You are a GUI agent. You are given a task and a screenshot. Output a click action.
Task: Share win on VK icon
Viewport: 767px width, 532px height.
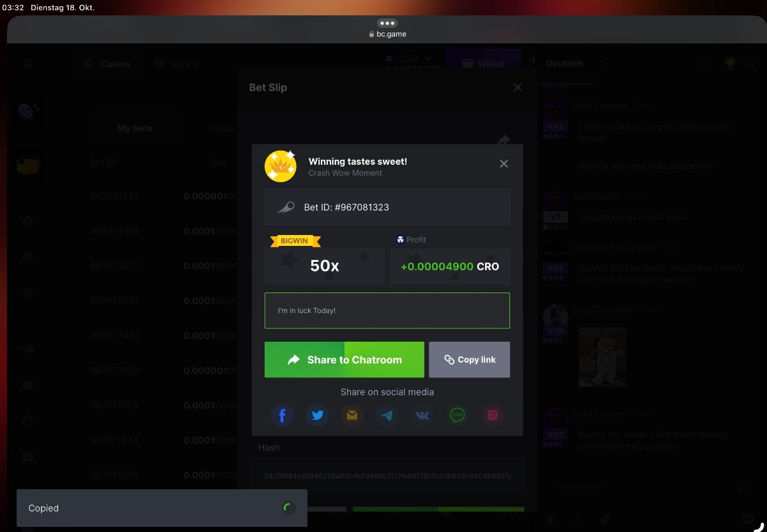[422, 415]
